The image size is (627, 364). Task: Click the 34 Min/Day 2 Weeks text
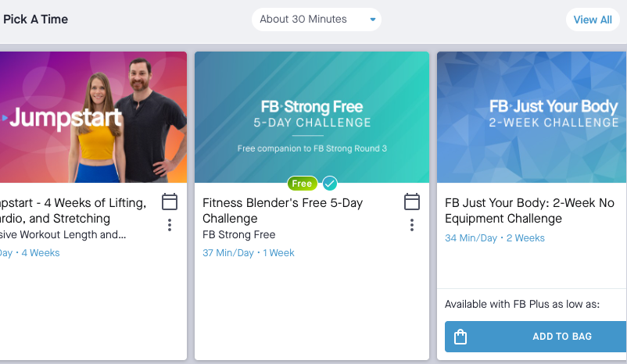pyautogui.click(x=495, y=238)
